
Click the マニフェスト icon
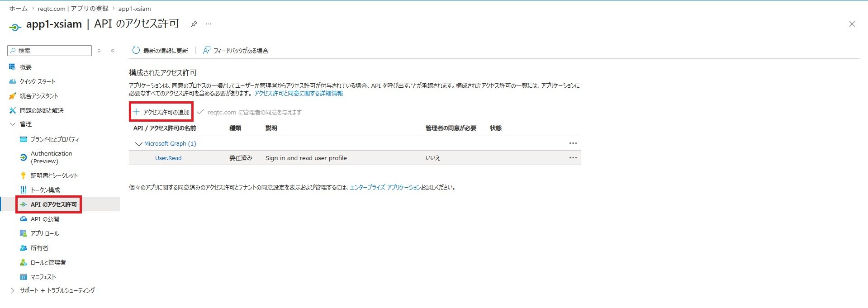pos(24,277)
